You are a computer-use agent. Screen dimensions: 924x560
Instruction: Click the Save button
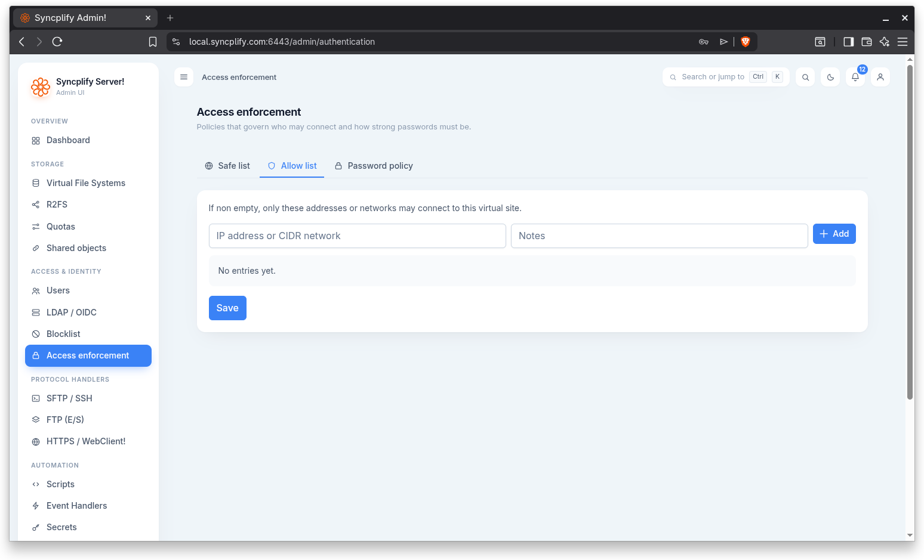tap(227, 308)
